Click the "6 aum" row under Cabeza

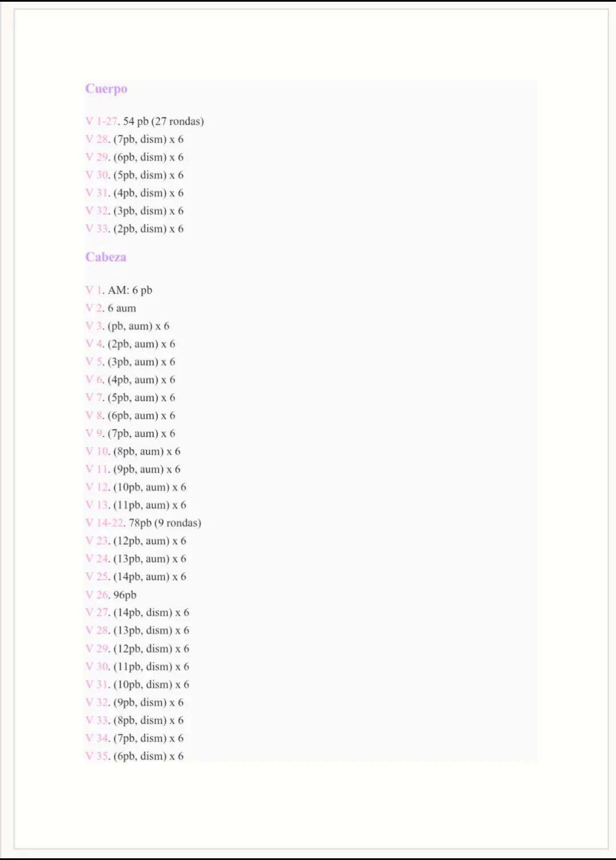click(x=121, y=309)
